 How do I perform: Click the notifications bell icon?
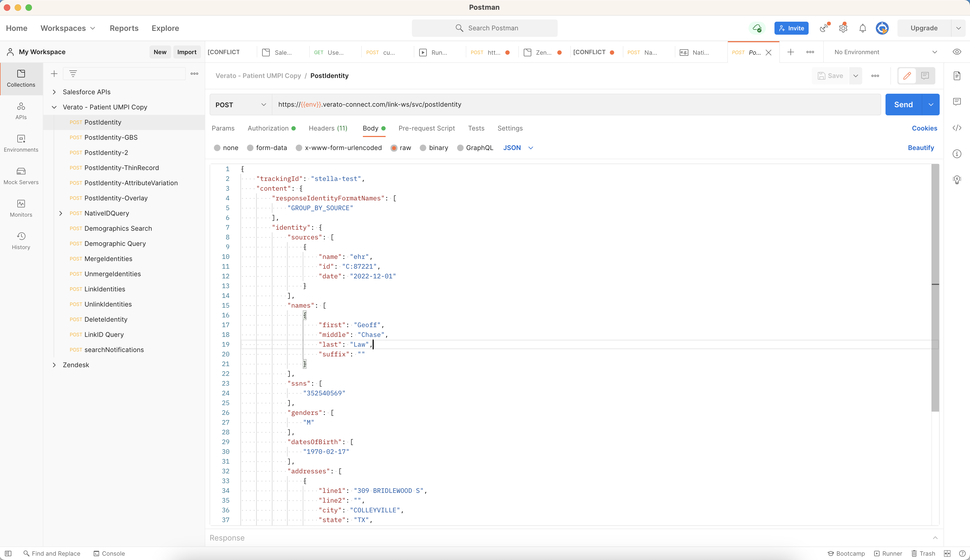click(x=862, y=28)
